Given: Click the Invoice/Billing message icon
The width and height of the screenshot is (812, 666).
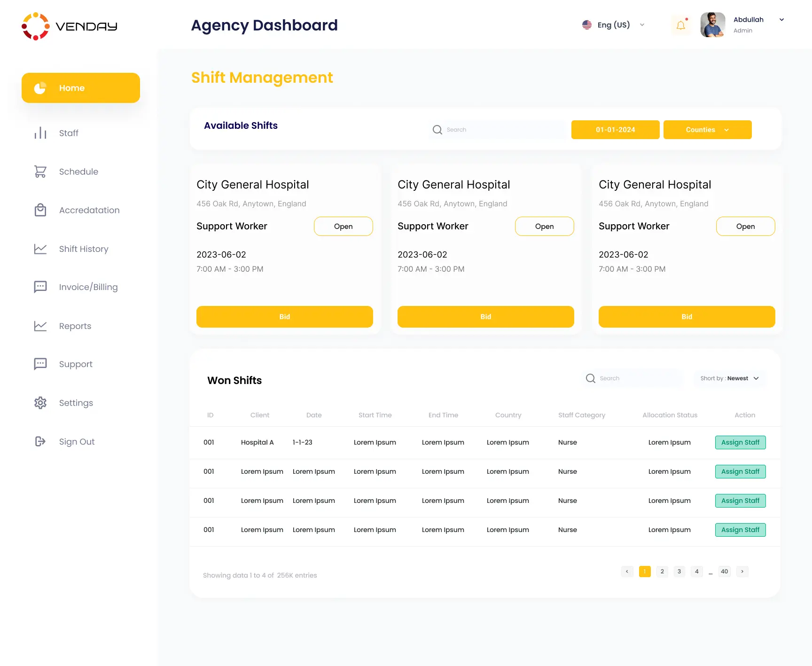Looking at the screenshot, I should click(40, 287).
